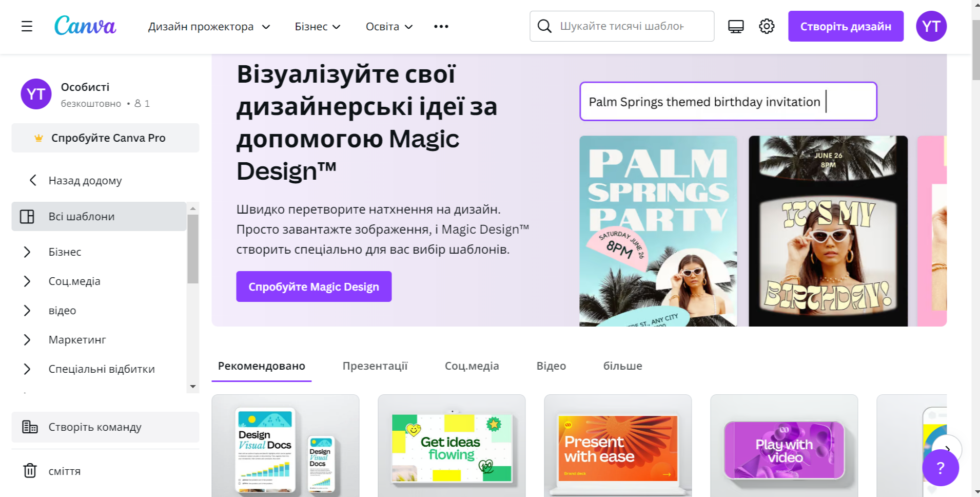Open сміття in the sidebar

coord(65,471)
